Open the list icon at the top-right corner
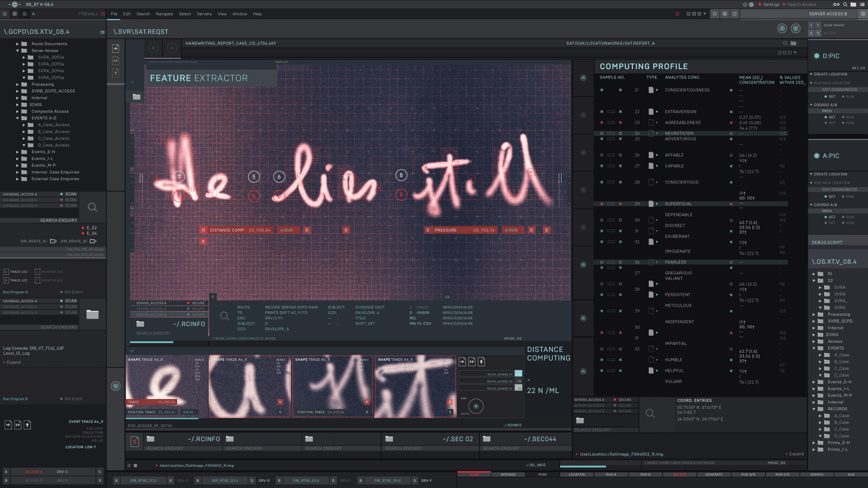 click(862, 5)
